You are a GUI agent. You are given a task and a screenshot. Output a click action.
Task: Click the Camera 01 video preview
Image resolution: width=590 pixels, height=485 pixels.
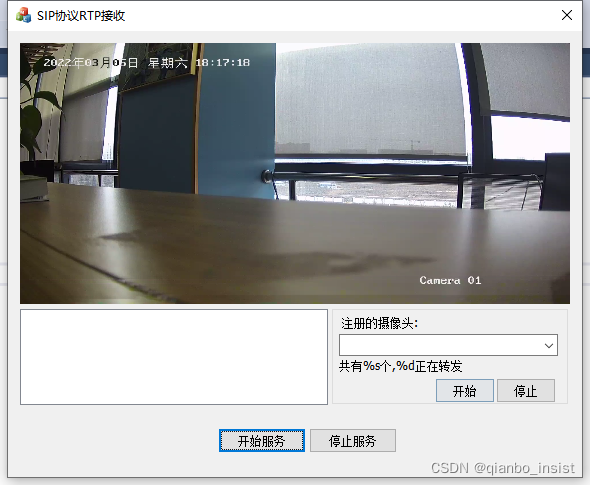295,173
